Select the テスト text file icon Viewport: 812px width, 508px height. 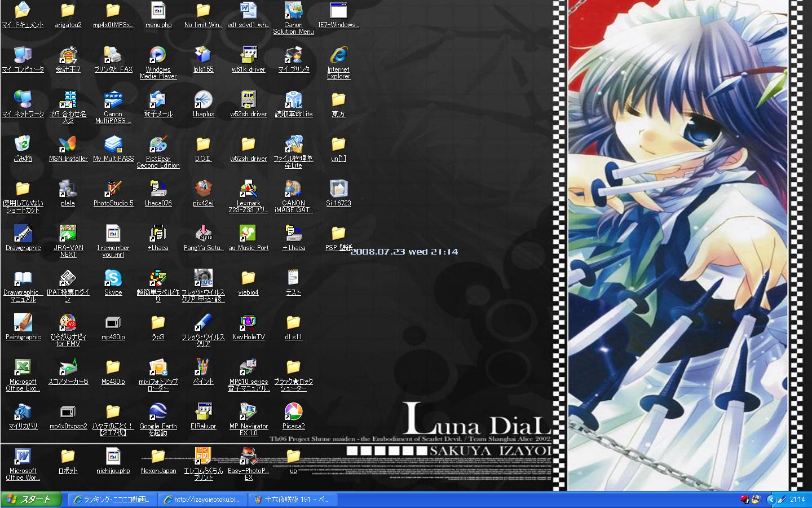coord(293,278)
